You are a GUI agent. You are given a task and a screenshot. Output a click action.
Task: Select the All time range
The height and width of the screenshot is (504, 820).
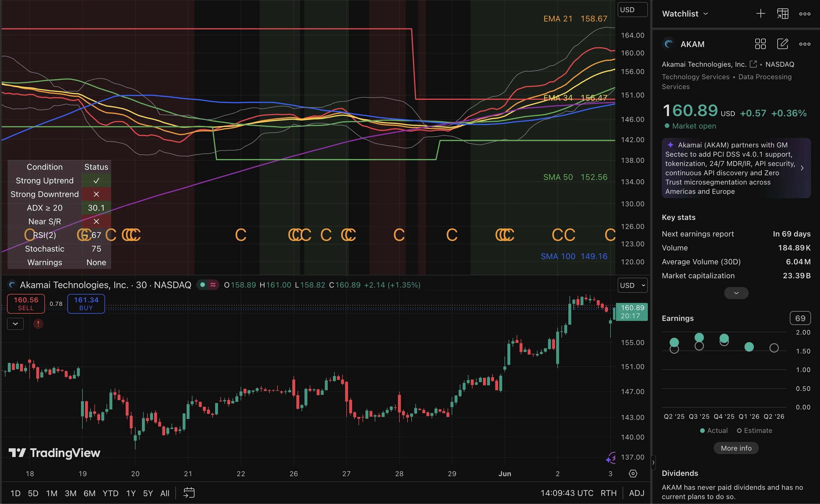165,493
